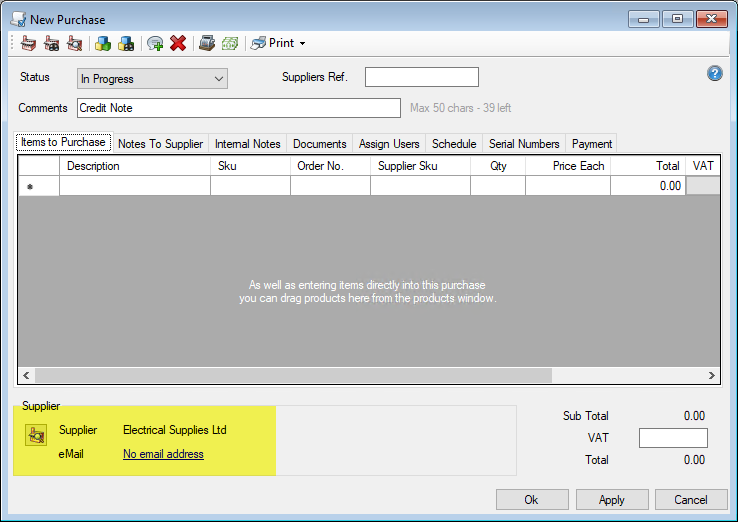
Task: Click the Suppliers Ref. text field
Action: tap(421, 78)
